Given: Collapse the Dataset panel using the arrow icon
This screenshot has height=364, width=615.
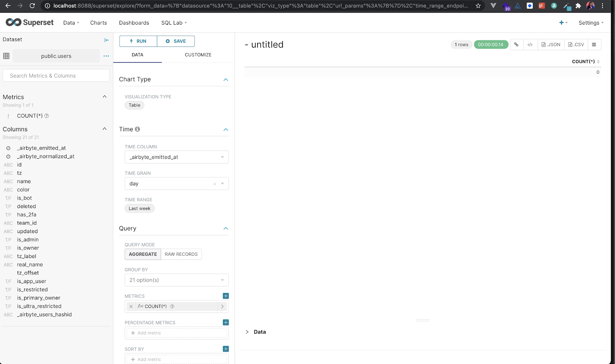Looking at the screenshot, I should tap(106, 40).
